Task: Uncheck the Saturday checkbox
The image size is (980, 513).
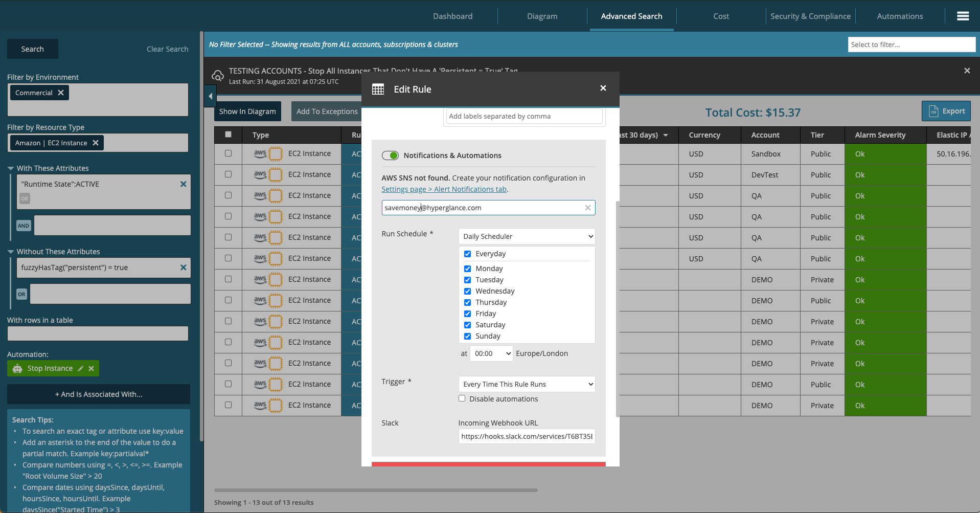Action: tap(467, 325)
